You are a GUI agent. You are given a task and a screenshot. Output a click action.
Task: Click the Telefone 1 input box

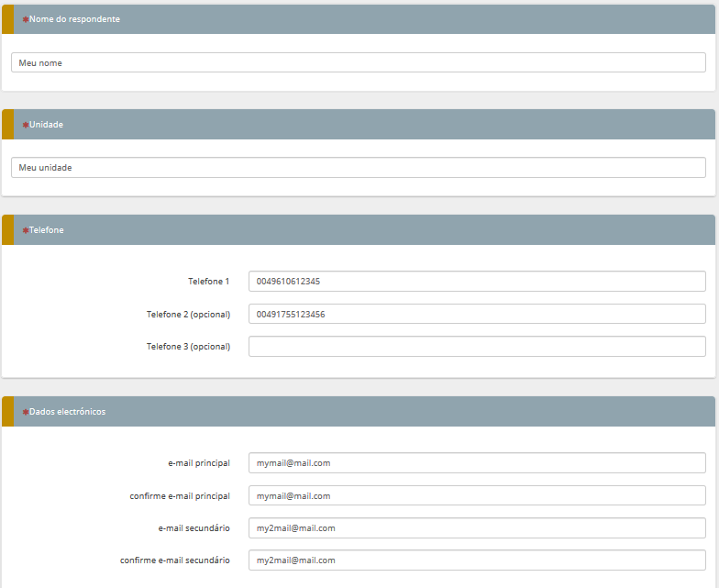pos(477,282)
